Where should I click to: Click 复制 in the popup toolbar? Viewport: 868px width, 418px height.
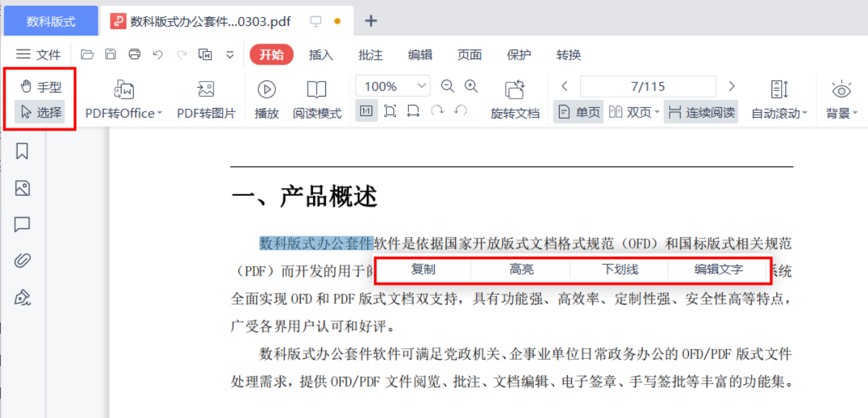click(x=423, y=270)
